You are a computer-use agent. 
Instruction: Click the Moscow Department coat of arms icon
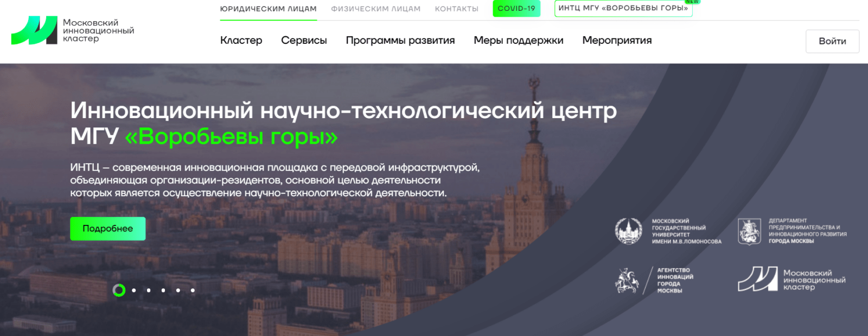[749, 231]
